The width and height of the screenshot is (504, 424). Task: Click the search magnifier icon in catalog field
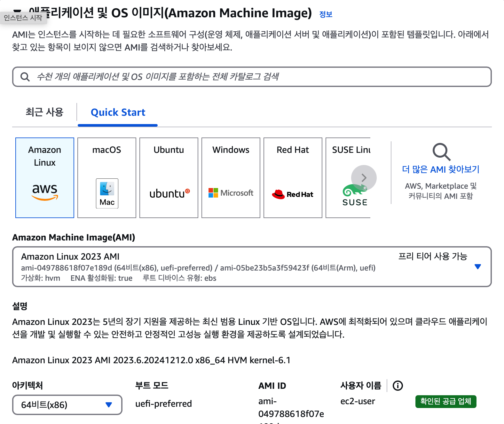(25, 77)
